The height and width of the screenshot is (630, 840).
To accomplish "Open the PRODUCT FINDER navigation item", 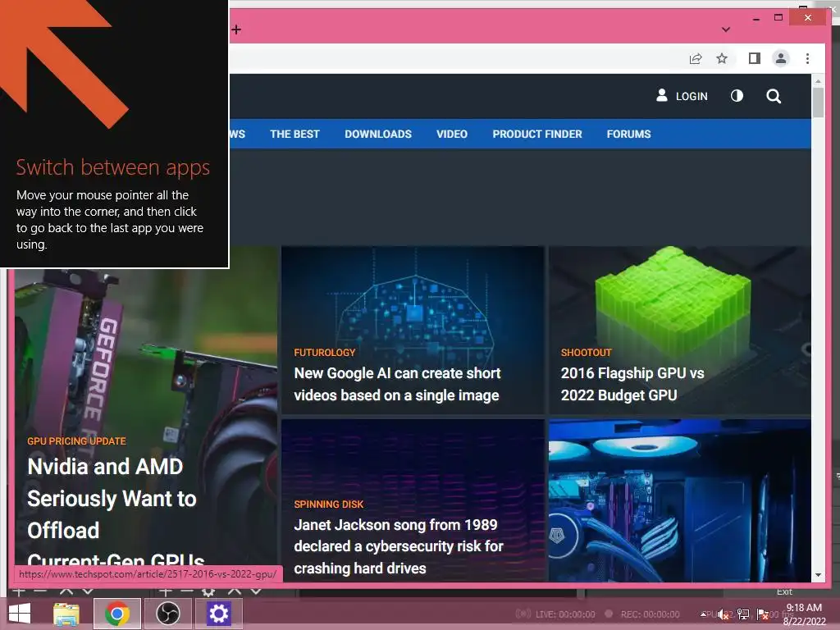I will tap(537, 134).
